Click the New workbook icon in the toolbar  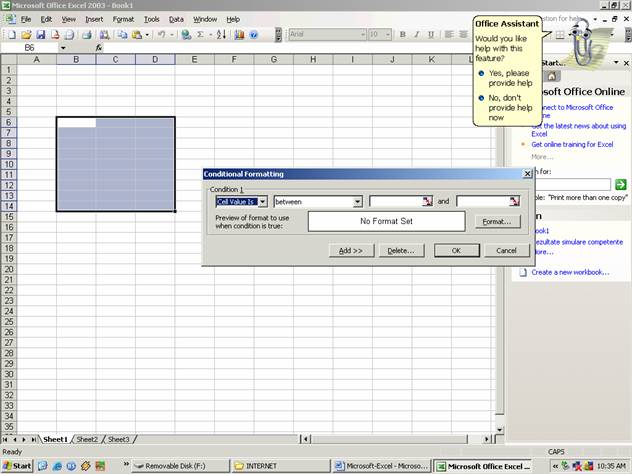pyautogui.click(x=12, y=35)
